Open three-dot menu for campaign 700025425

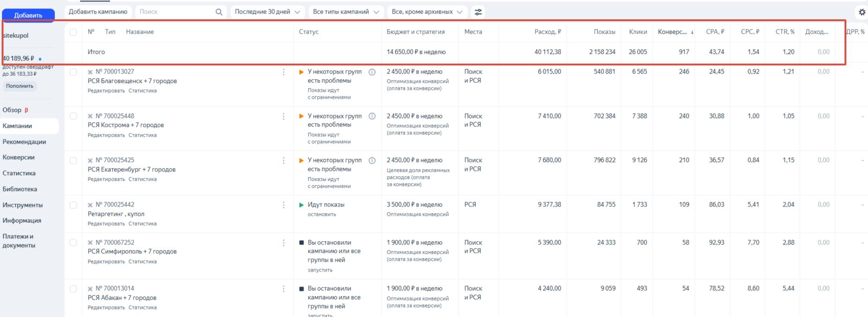(x=283, y=161)
